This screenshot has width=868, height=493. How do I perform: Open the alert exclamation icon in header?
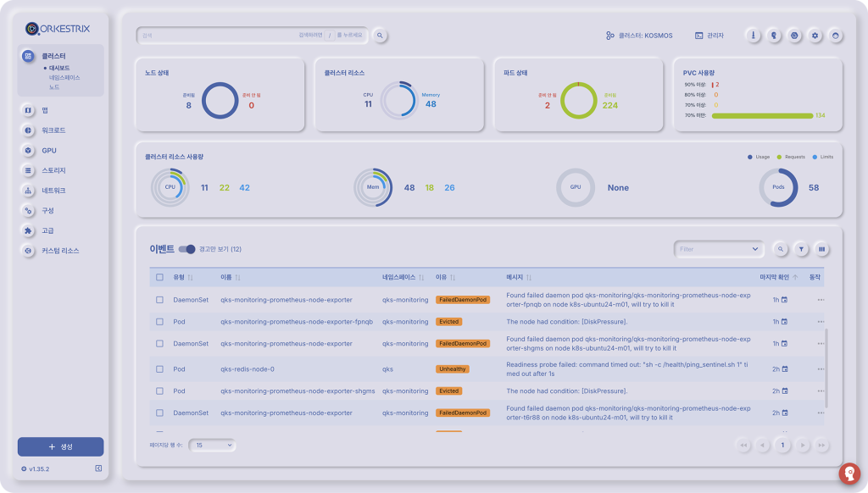[752, 36]
